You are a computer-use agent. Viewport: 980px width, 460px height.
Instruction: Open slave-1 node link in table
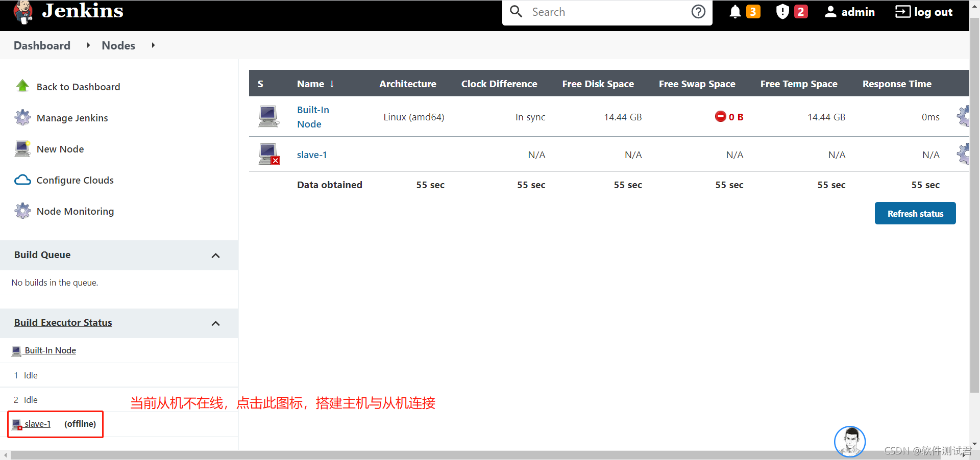point(312,155)
